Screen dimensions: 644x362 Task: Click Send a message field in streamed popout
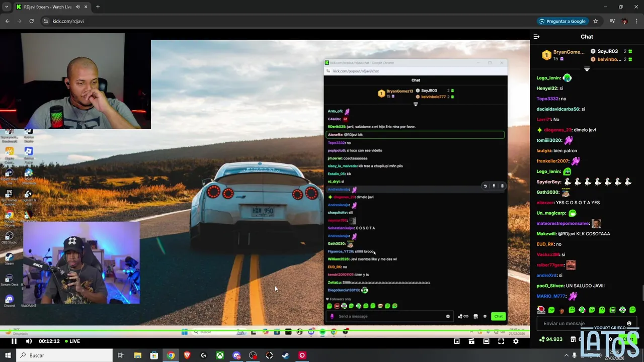(x=390, y=316)
